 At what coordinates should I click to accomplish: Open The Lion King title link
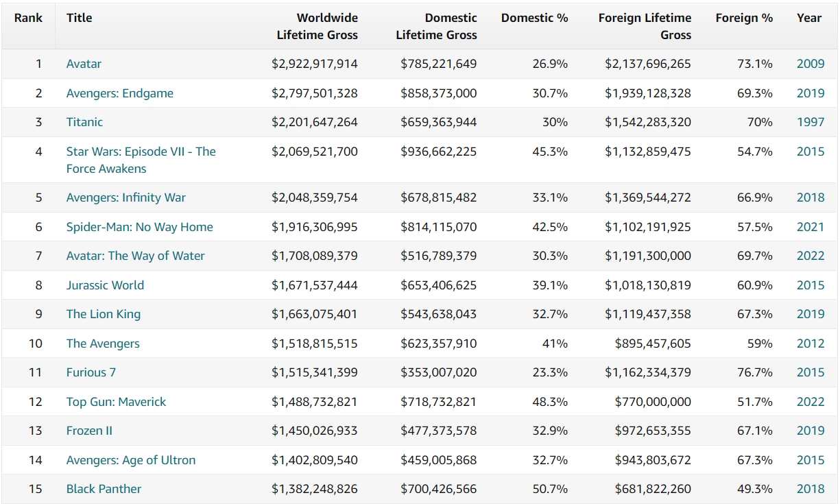(104, 314)
